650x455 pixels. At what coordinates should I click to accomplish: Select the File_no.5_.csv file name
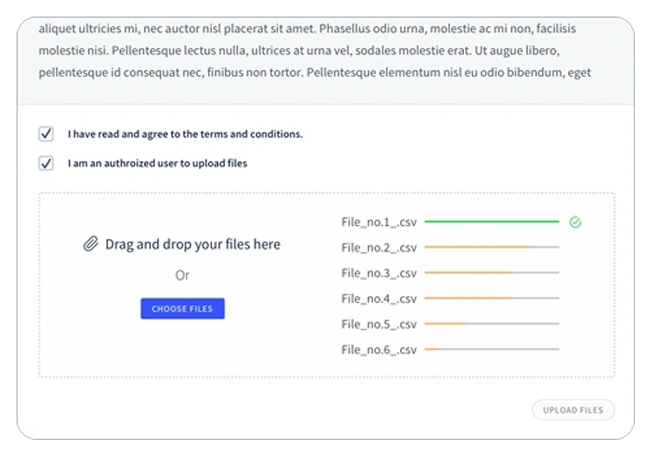click(379, 324)
